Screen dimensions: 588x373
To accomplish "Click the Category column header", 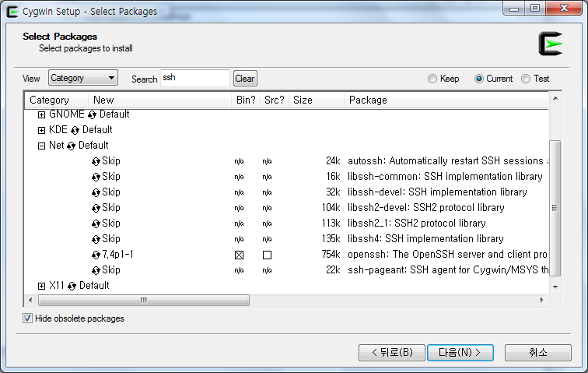I will pos(57,100).
